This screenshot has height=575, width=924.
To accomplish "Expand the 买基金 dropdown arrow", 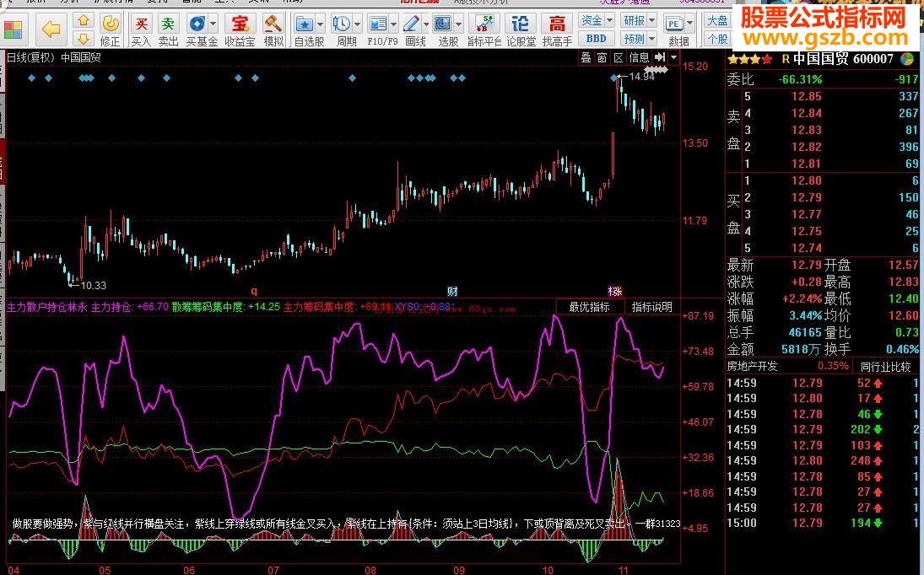I will pos(213,24).
